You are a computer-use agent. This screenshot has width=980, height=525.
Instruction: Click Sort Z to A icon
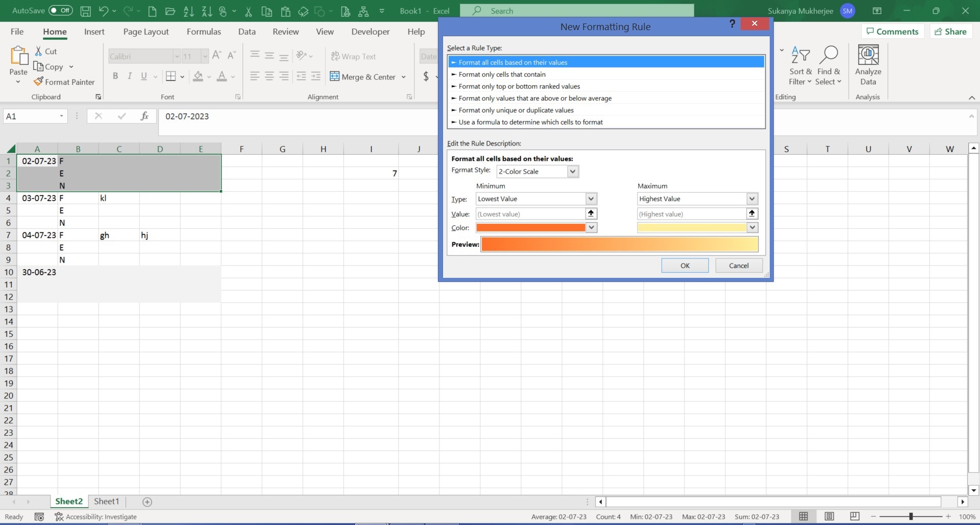click(x=207, y=11)
